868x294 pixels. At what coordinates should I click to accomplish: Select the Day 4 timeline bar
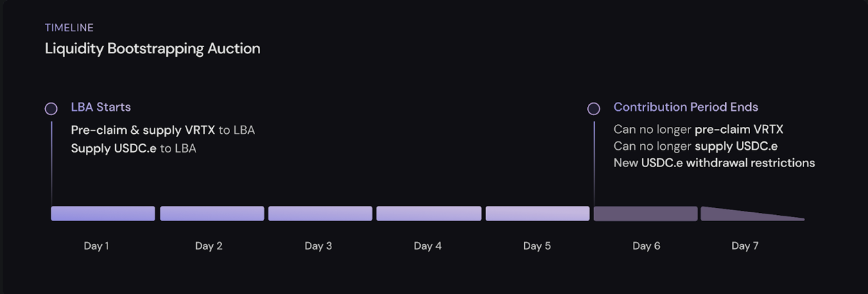click(428, 214)
